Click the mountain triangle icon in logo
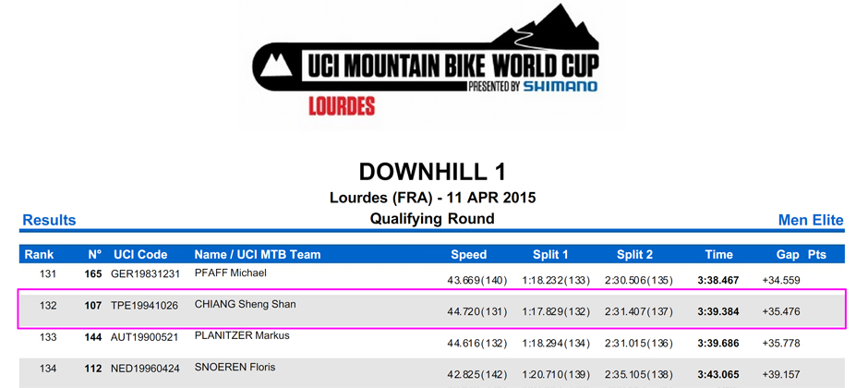Screen dimensions: 868x388 tap(276, 65)
